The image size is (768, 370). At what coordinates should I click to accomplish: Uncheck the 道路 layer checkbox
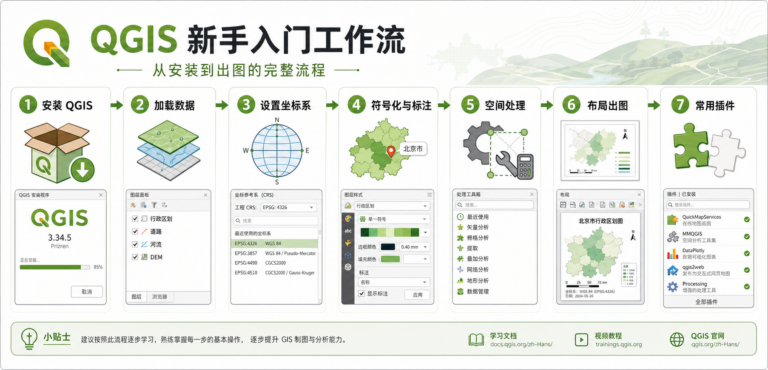point(135,231)
